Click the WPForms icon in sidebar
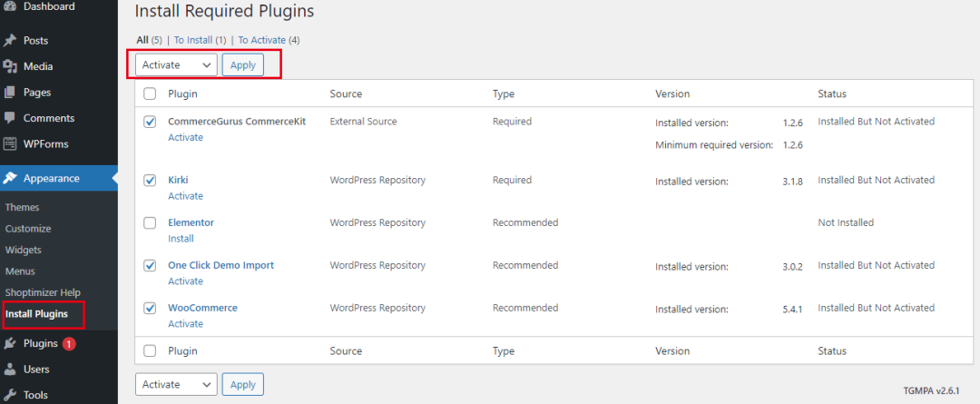The height and width of the screenshot is (404, 980). tap(11, 143)
